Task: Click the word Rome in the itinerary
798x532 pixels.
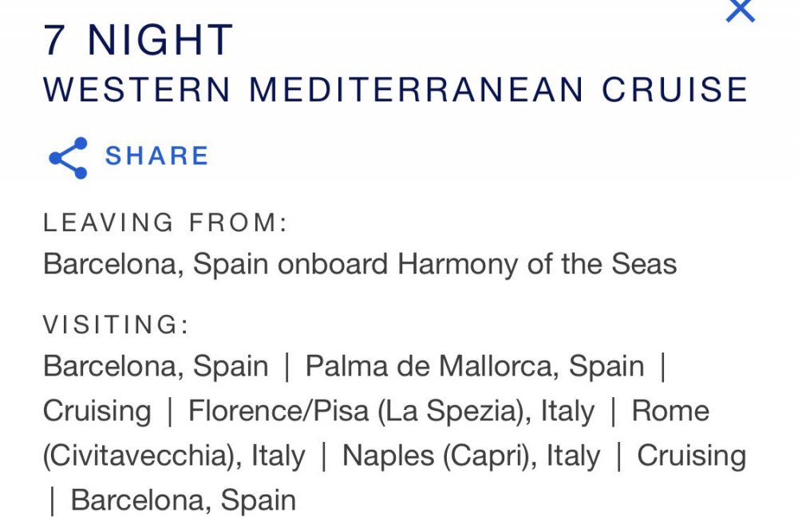Action: pos(670,411)
